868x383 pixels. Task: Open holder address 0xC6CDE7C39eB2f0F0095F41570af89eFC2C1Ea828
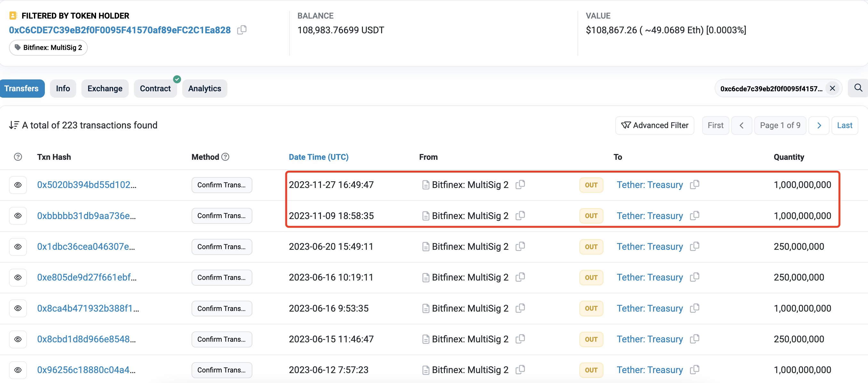(x=119, y=30)
